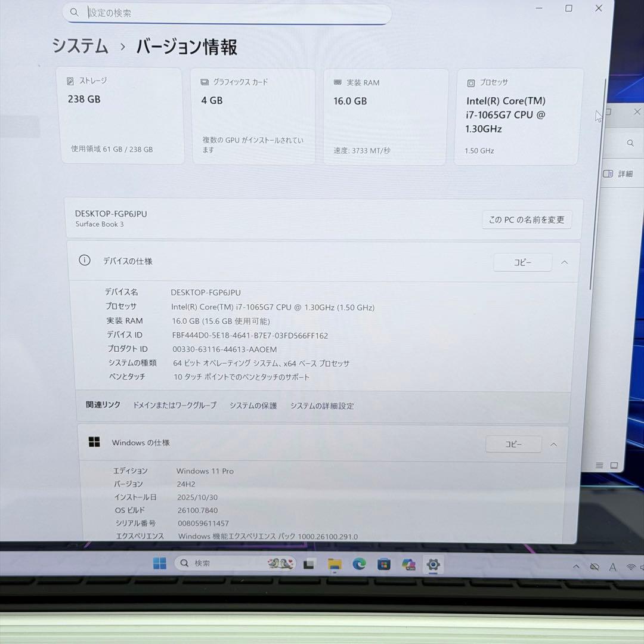Copy the device specifications with コピー

click(x=522, y=262)
